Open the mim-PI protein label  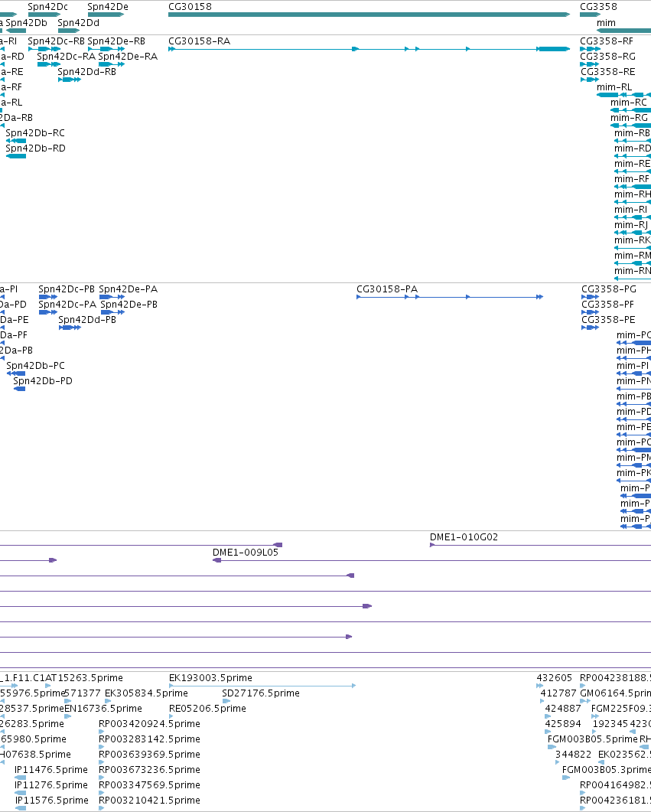pos(633,366)
